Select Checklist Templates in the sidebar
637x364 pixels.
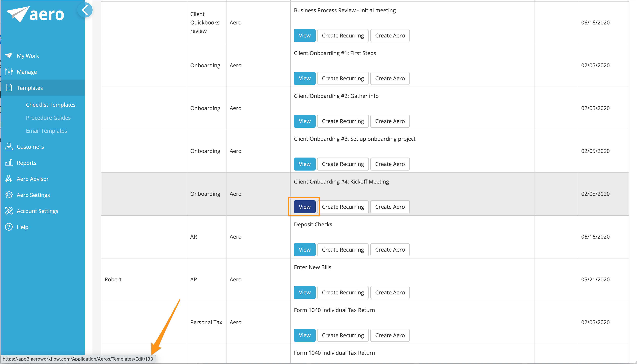[x=51, y=105]
